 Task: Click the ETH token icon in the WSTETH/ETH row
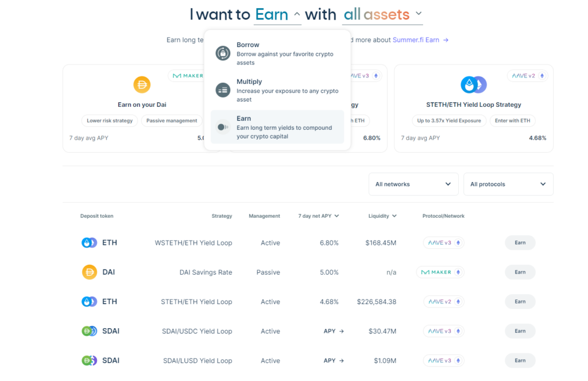coord(89,243)
